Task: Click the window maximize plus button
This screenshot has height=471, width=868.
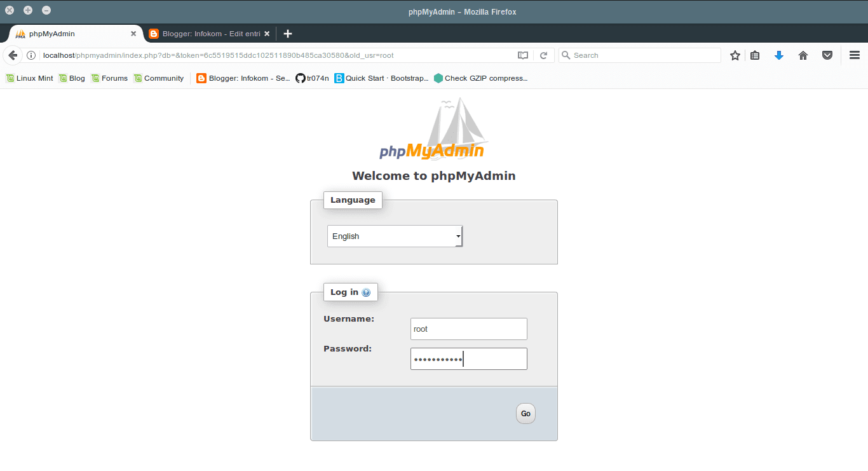Action: tap(28, 10)
